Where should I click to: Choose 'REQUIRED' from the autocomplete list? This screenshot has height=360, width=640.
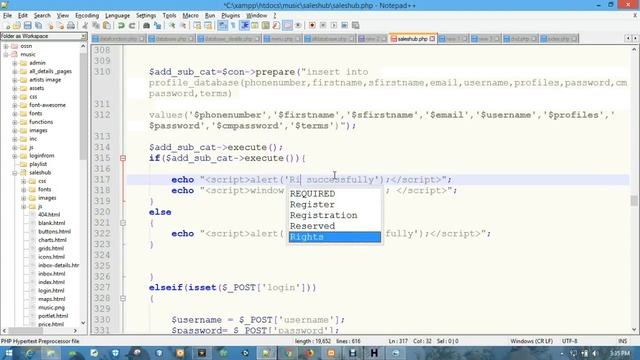(335, 194)
